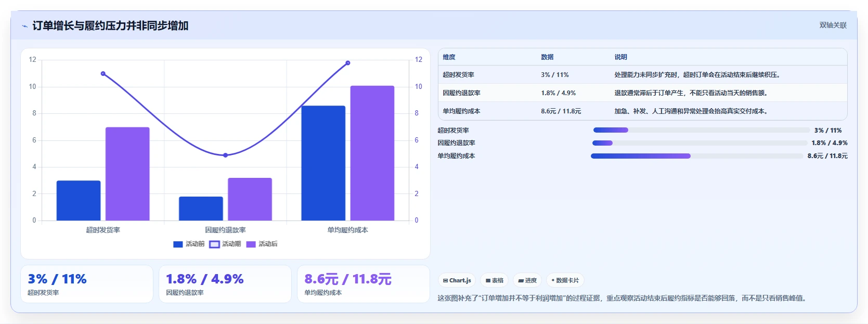This screenshot has width=868, height=324.
Task: Click the 超时发货率 blue bar in the chart
Action: pyautogui.click(x=79, y=201)
